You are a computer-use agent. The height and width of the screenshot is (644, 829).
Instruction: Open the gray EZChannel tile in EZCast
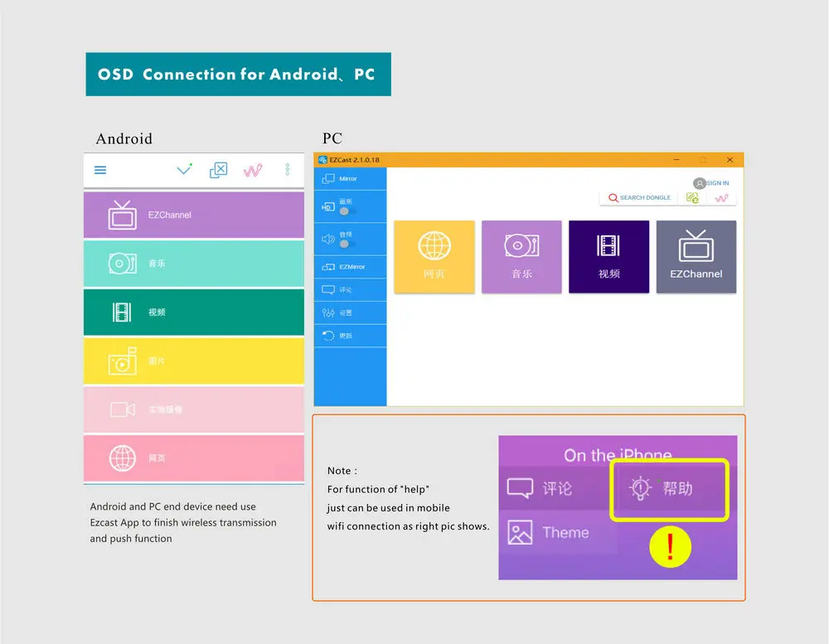696,256
